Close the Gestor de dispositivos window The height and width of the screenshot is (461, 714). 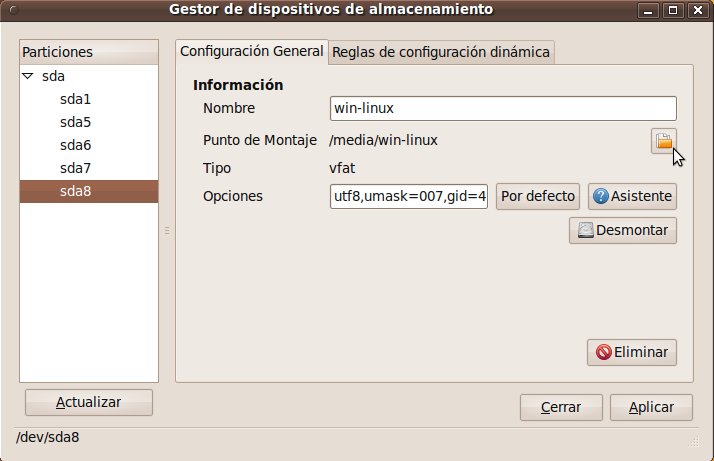(698, 10)
